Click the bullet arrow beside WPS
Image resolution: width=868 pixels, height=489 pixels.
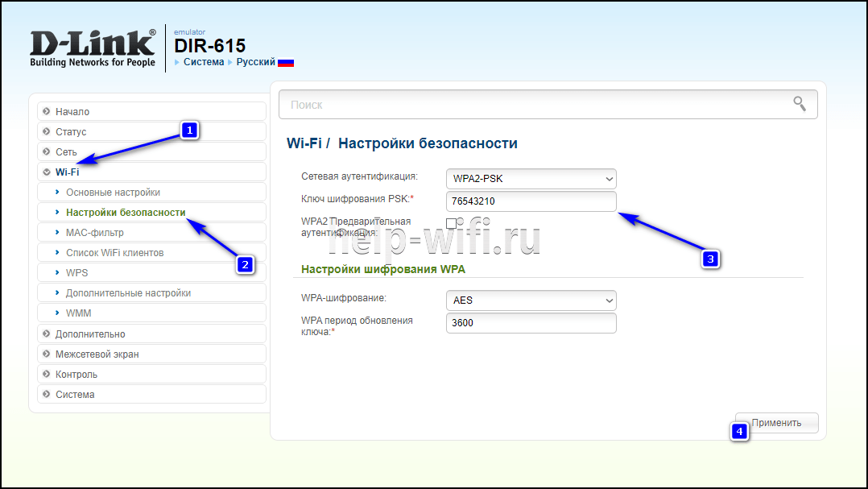[57, 272]
